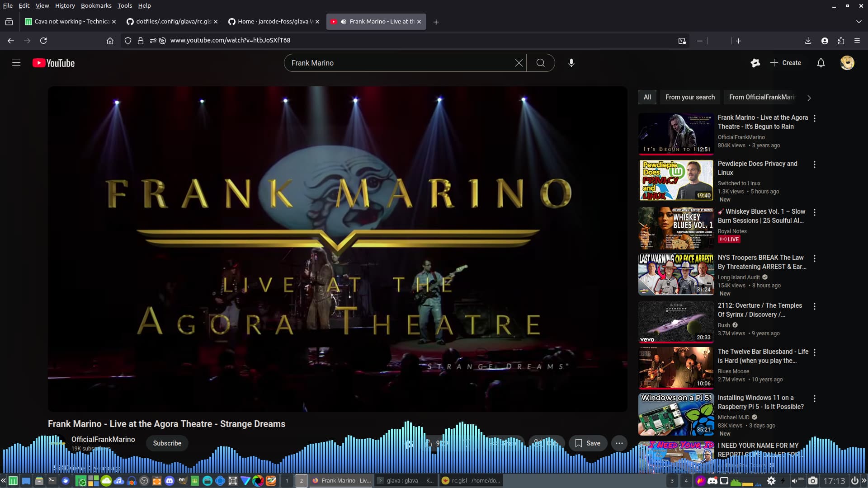Select the 'From your search' filter chip
Screen dimensions: 868x488
(690, 97)
